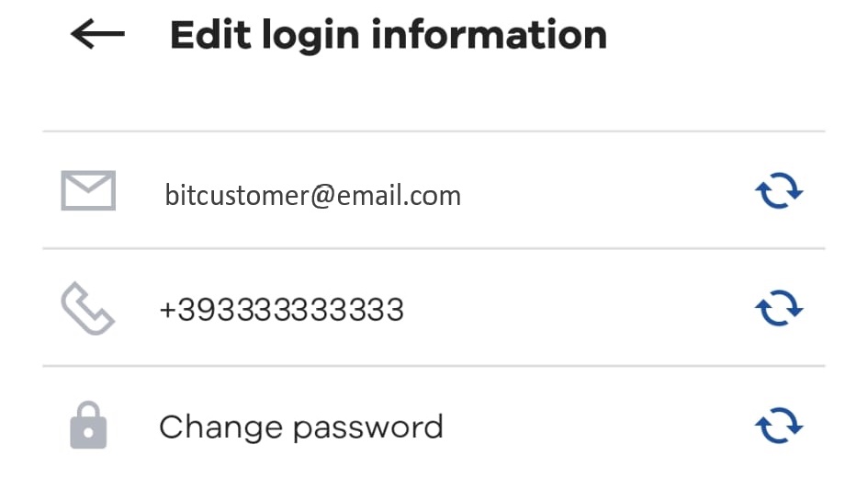This screenshot has height=478, width=868.
Task: Select the +393333333333 phone number
Action: [282, 310]
